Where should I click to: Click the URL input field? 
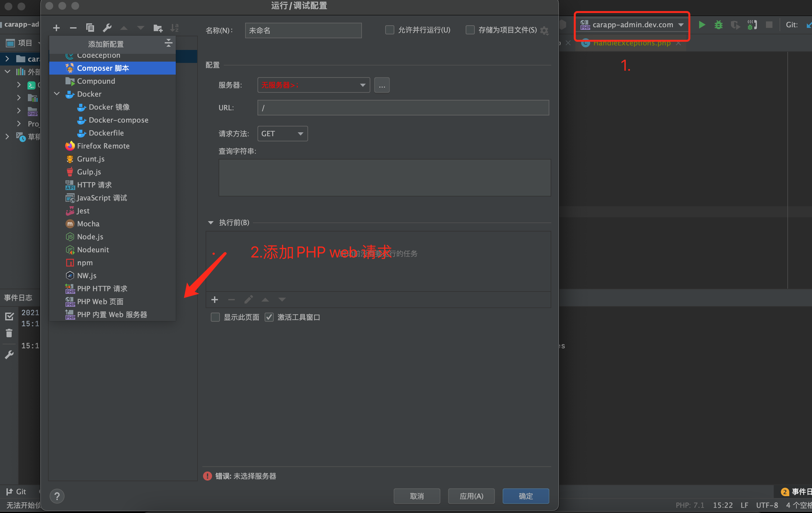click(403, 108)
